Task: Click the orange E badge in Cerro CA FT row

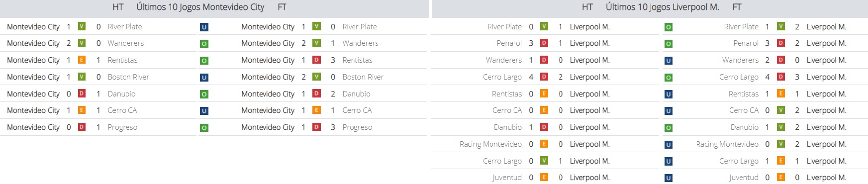Action: (x=316, y=110)
